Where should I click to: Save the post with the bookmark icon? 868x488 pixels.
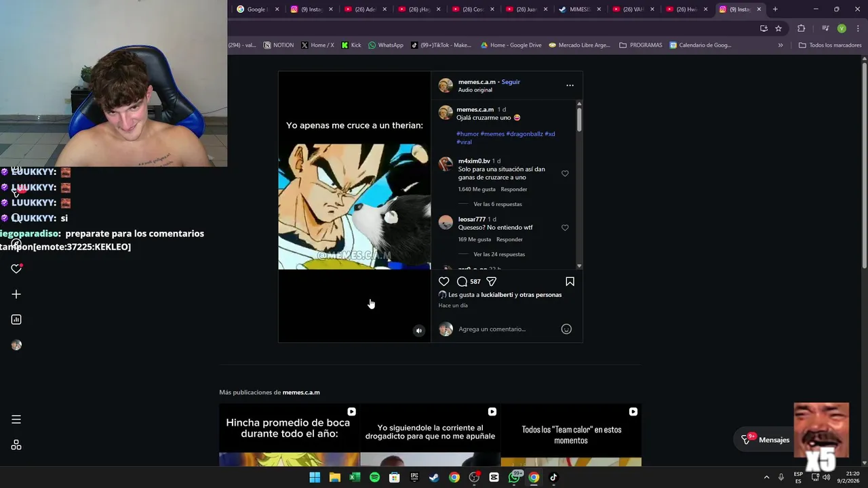click(x=570, y=281)
